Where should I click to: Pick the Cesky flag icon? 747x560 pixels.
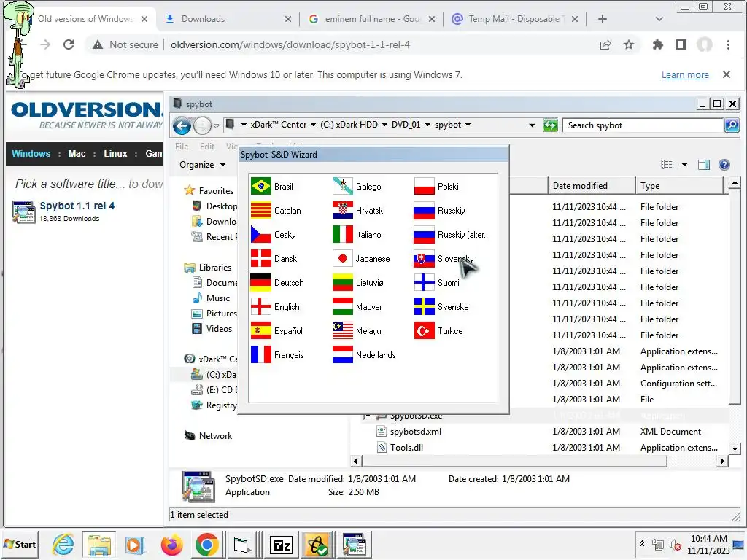260,234
